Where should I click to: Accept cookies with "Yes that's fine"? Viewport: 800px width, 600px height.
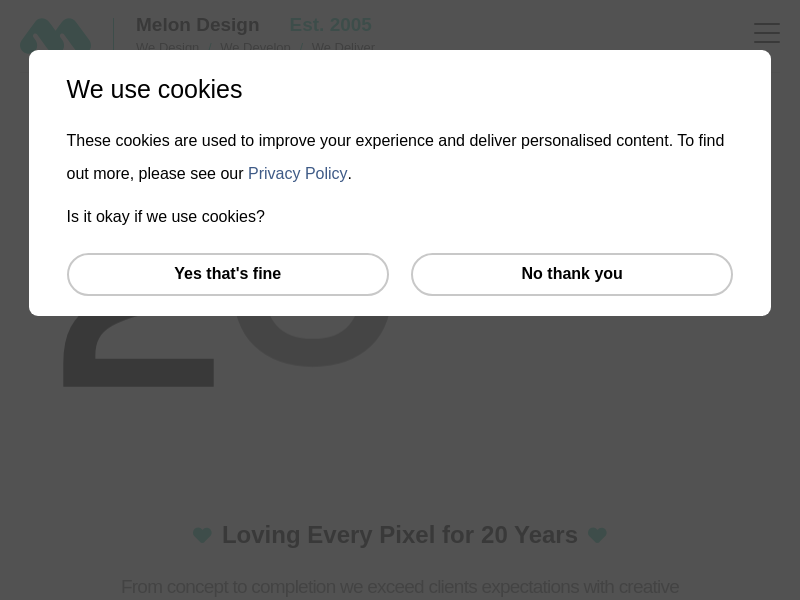coord(228,274)
